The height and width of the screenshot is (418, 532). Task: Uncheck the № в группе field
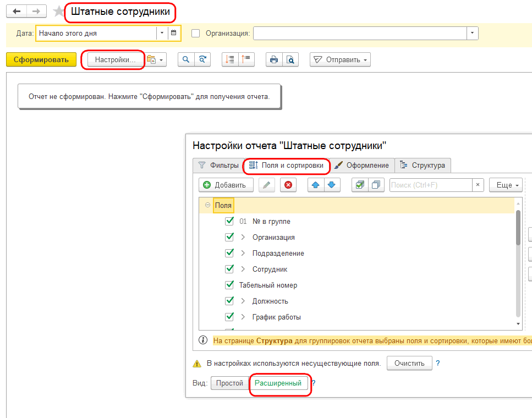tap(229, 221)
